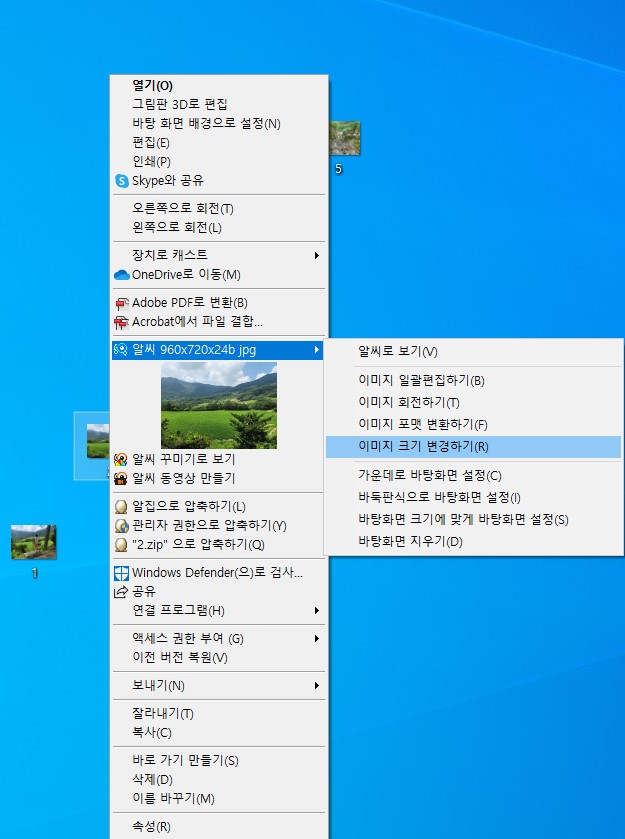Click the 알집으로 압축하기 egg icon
This screenshot has height=839, width=625.
pyautogui.click(x=121, y=506)
